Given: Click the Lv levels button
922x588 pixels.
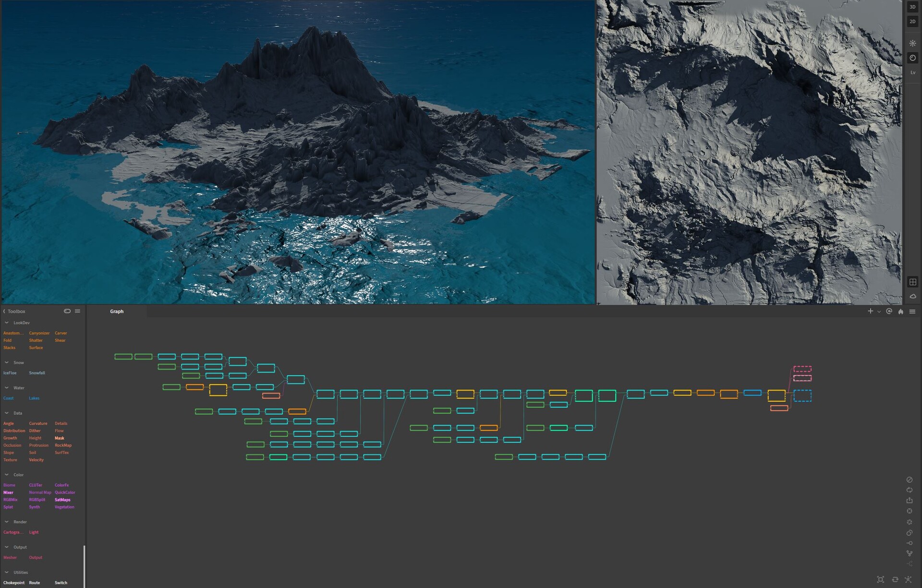Looking at the screenshot, I should (912, 72).
